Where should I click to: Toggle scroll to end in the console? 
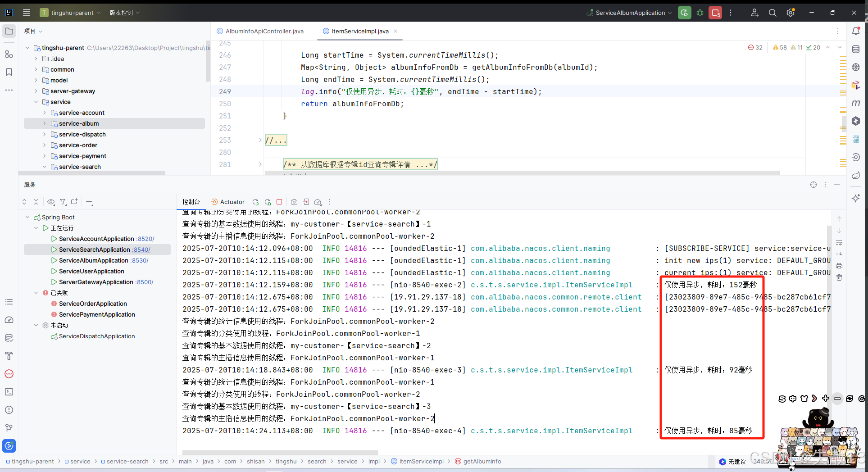point(839,254)
